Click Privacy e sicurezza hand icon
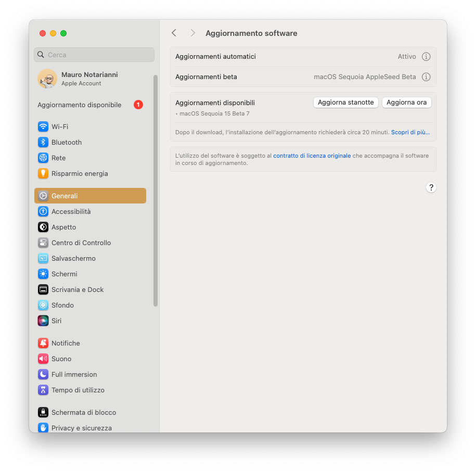476x471 pixels. pyautogui.click(x=43, y=428)
